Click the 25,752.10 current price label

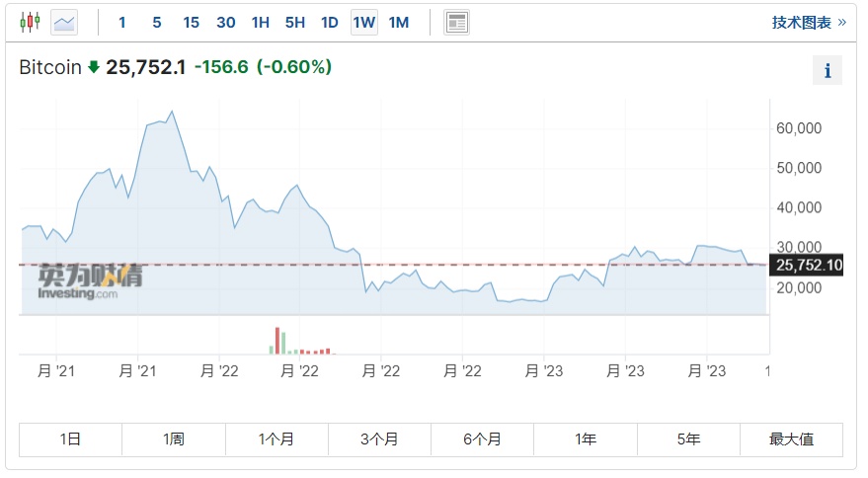(810, 265)
